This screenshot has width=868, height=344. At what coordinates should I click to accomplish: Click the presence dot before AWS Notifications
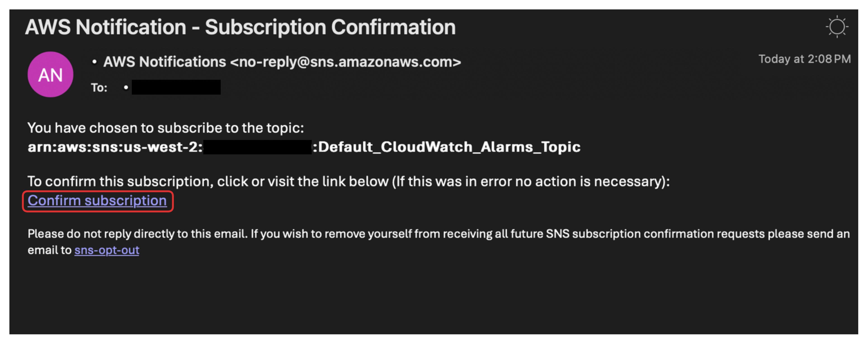(x=94, y=62)
